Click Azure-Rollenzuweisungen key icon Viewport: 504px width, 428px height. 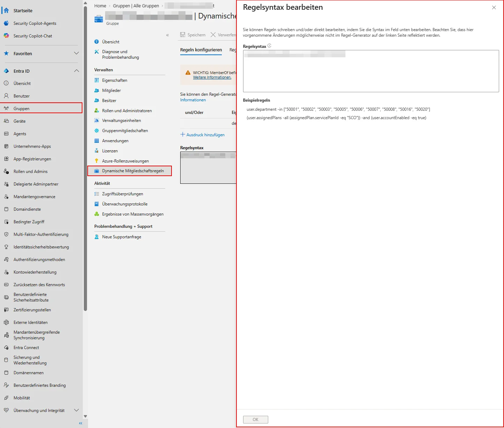coord(97,161)
